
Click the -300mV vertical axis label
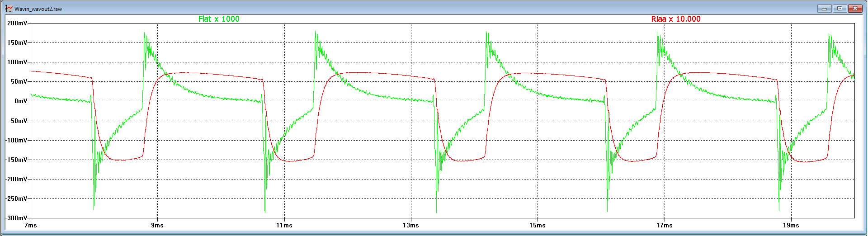tap(16, 218)
